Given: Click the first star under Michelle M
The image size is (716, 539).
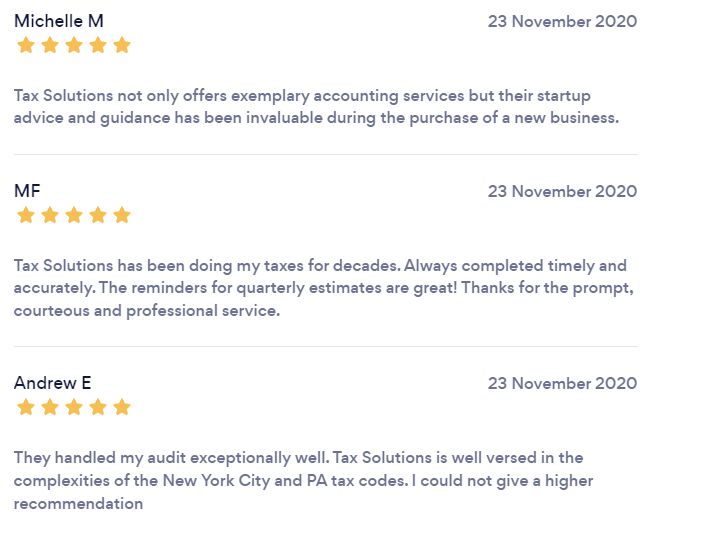Looking at the screenshot, I should [26, 45].
